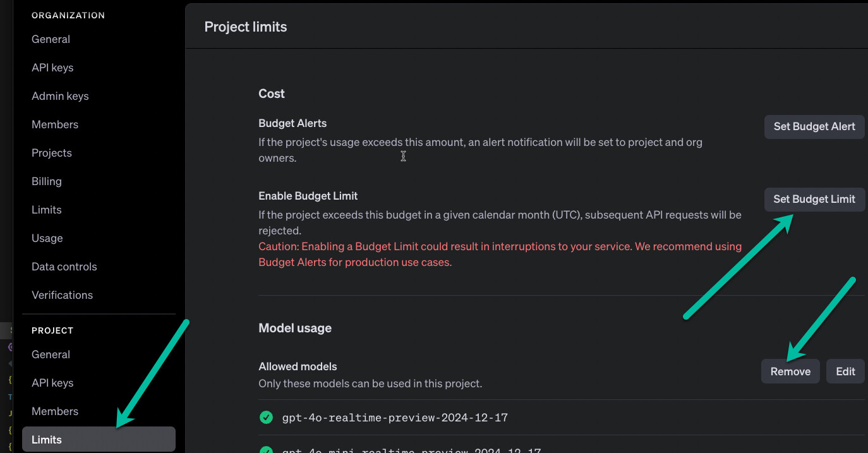The height and width of the screenshot is (453, 868).
Task: Open the Admin keys page
Action: pos(60,95)
